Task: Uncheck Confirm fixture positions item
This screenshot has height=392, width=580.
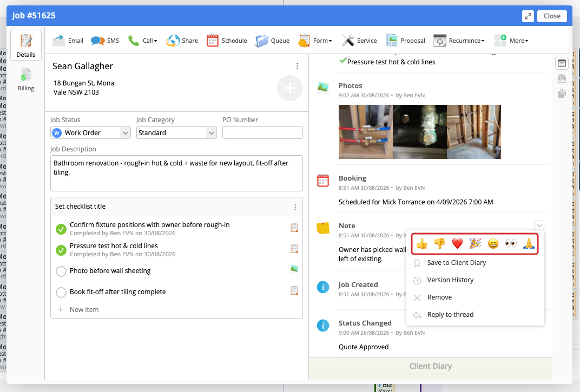Action: [x=61, y=229]
